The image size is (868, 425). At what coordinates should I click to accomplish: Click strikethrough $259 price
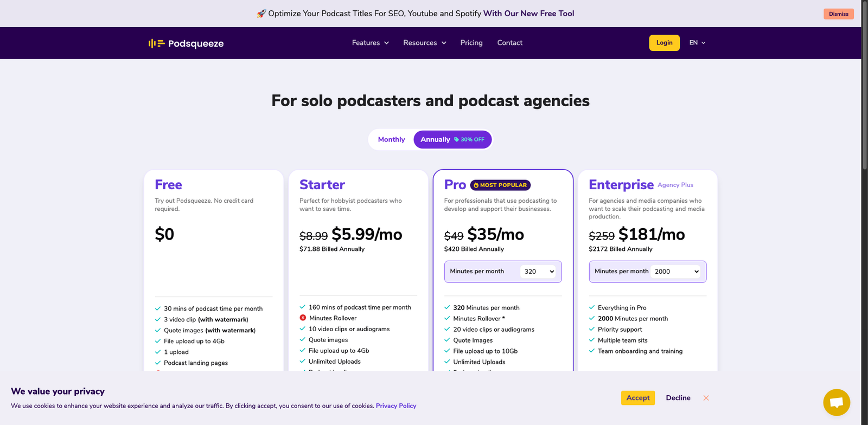[x=602, y=236]
